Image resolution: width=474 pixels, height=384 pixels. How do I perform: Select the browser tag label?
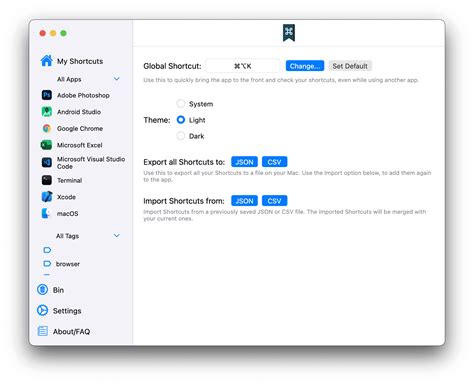68,264
